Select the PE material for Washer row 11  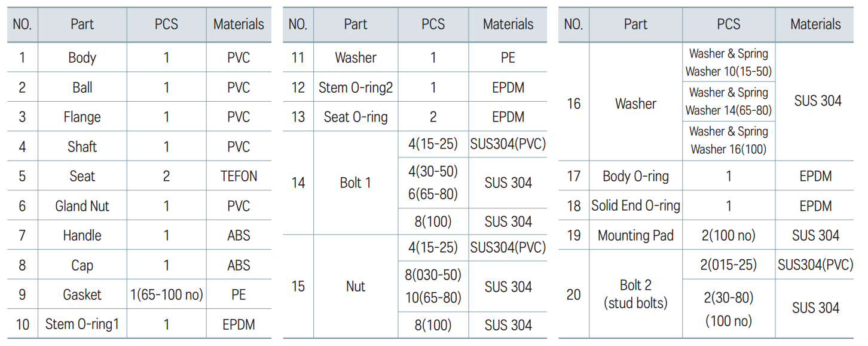pos(508,58)
